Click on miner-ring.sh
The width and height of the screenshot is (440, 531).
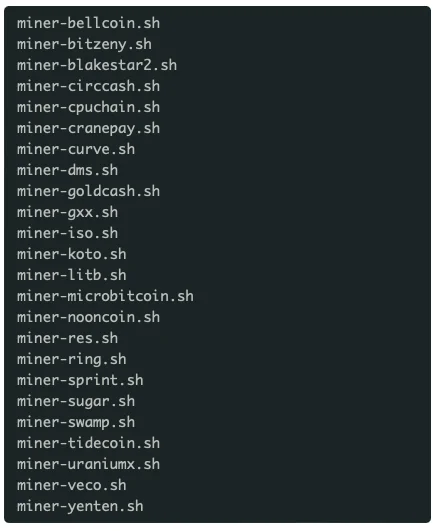tap(72, 360)
